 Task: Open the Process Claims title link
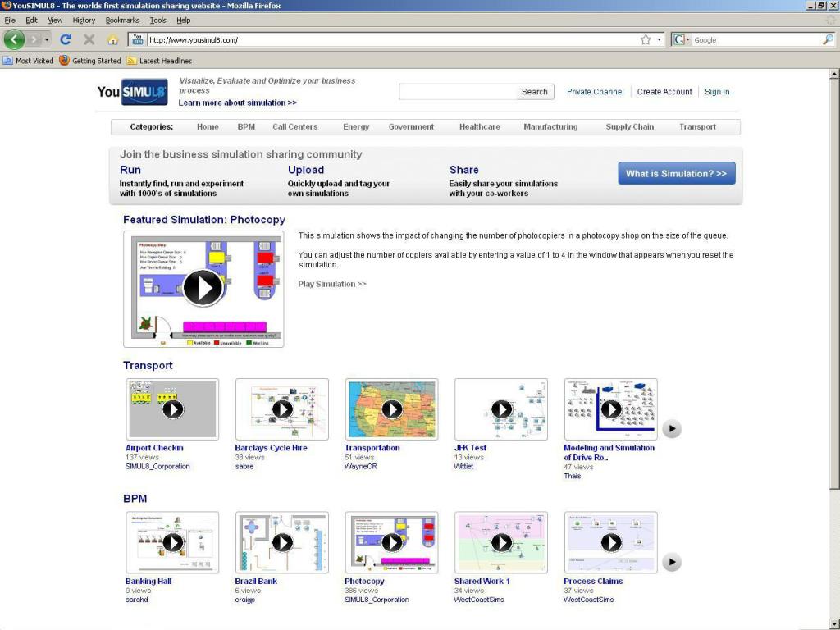coord(593,582)
